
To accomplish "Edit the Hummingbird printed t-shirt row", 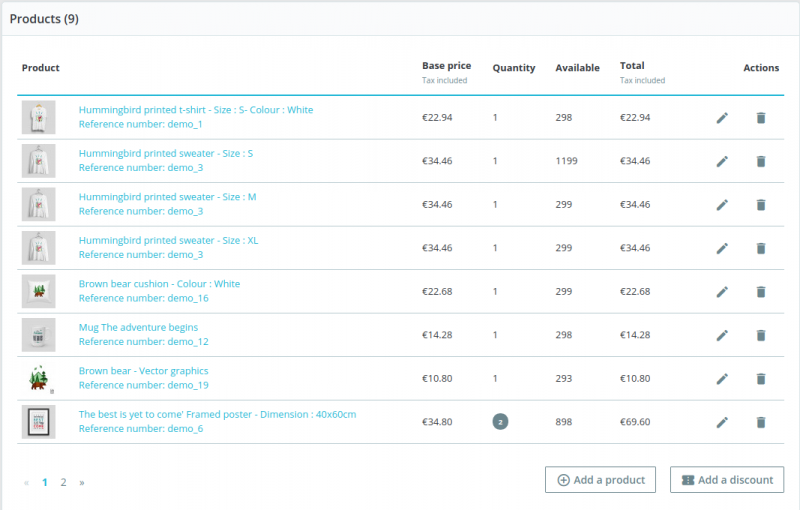I will [x=722, y=118].
